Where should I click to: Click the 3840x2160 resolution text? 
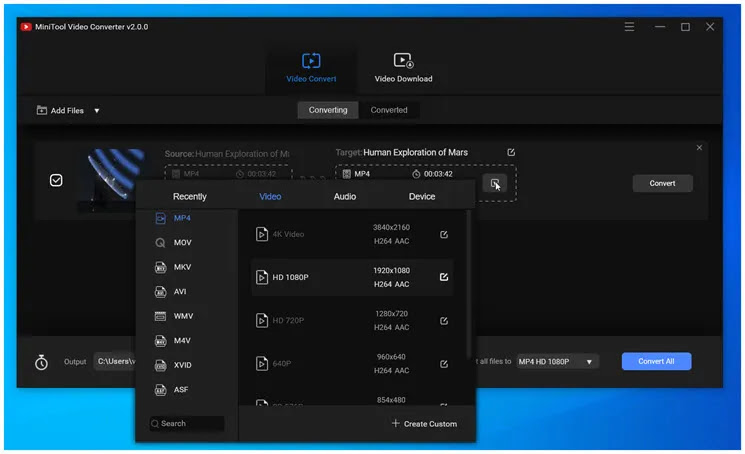392,227
